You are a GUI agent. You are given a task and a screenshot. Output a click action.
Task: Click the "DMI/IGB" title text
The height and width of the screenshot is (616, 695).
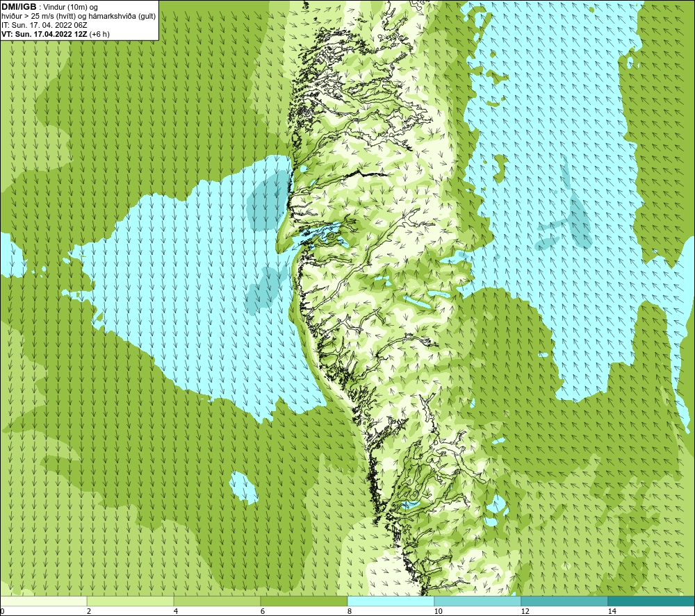coord(19,7)
